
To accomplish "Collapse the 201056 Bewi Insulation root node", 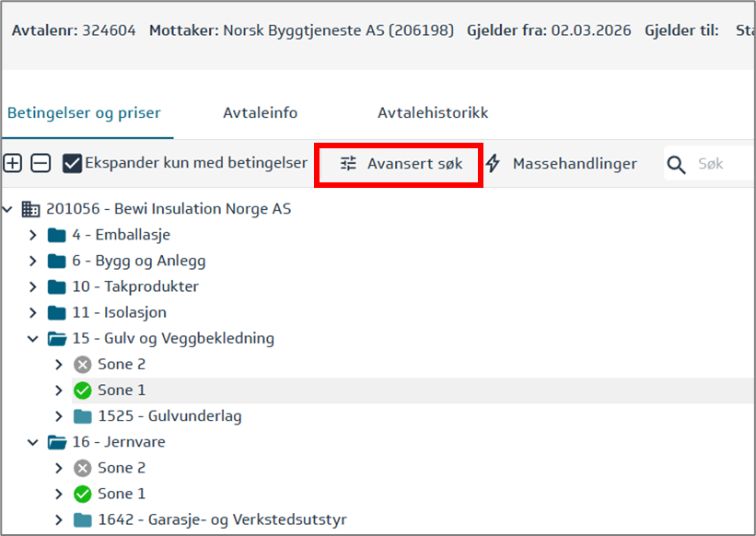I will click(8, 209).
